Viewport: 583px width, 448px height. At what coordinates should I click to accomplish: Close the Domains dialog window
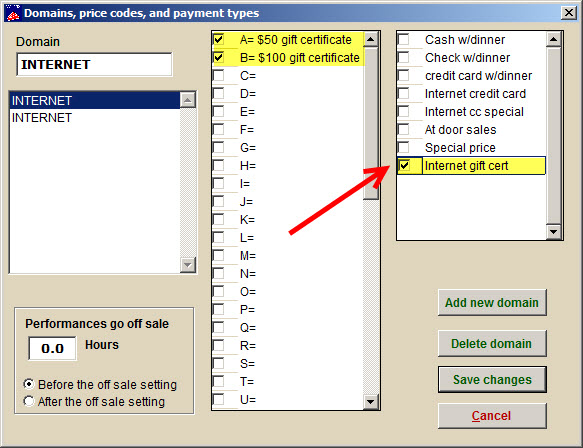pos(569,13)
